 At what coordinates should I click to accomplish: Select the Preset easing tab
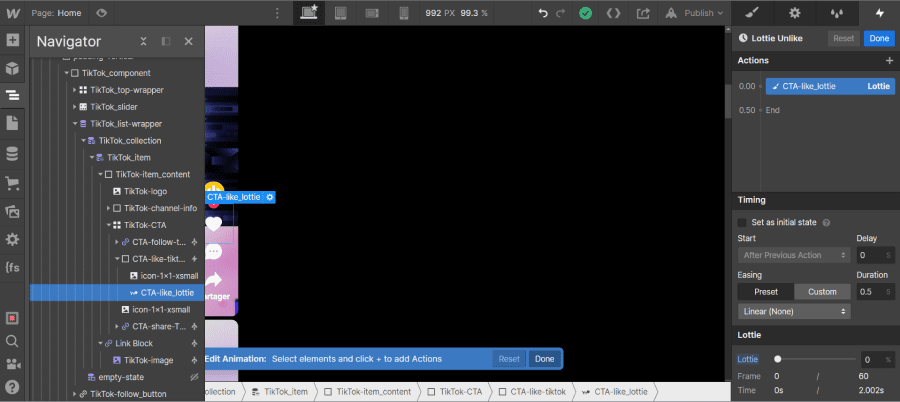[x=766, y=292]
